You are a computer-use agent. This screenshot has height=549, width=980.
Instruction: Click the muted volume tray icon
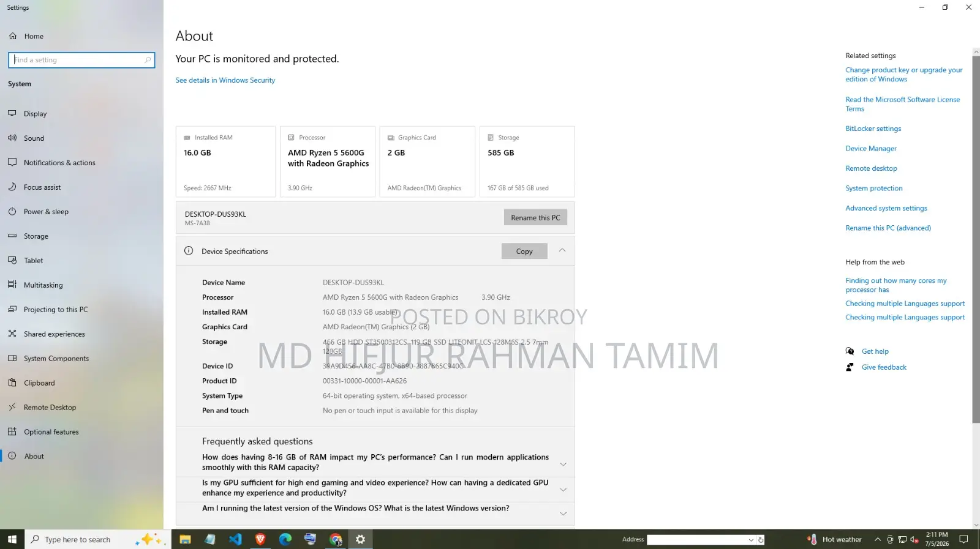point(914,539)
